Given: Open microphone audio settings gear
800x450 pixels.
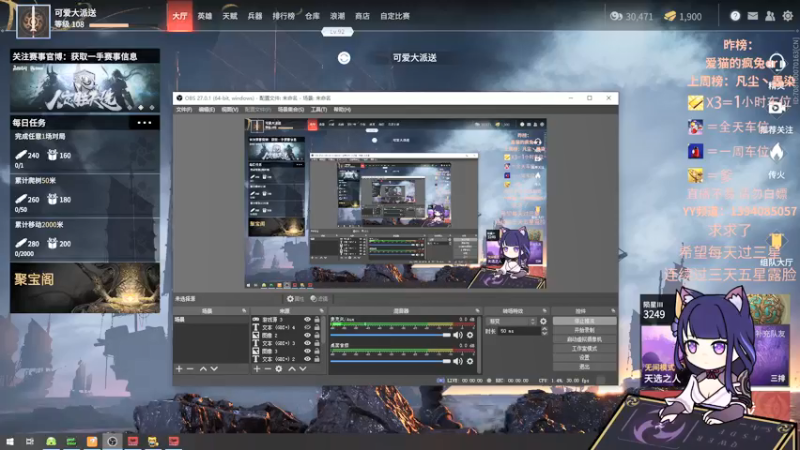Looking at the screenshot, I should point(470,335).
